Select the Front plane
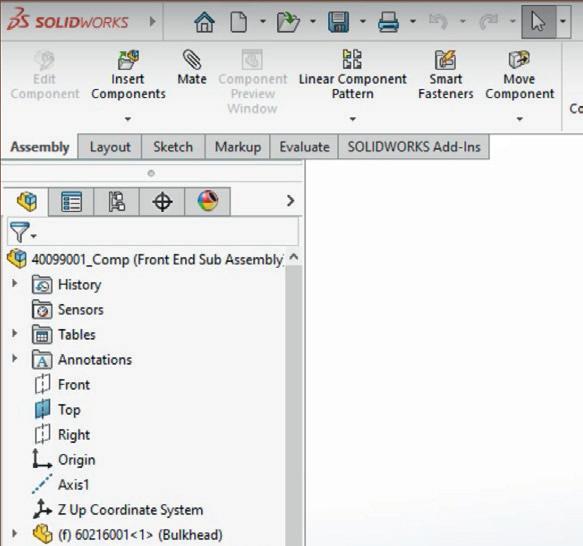Viewport: 583px width, 546px height. click(x=62, y=385)
